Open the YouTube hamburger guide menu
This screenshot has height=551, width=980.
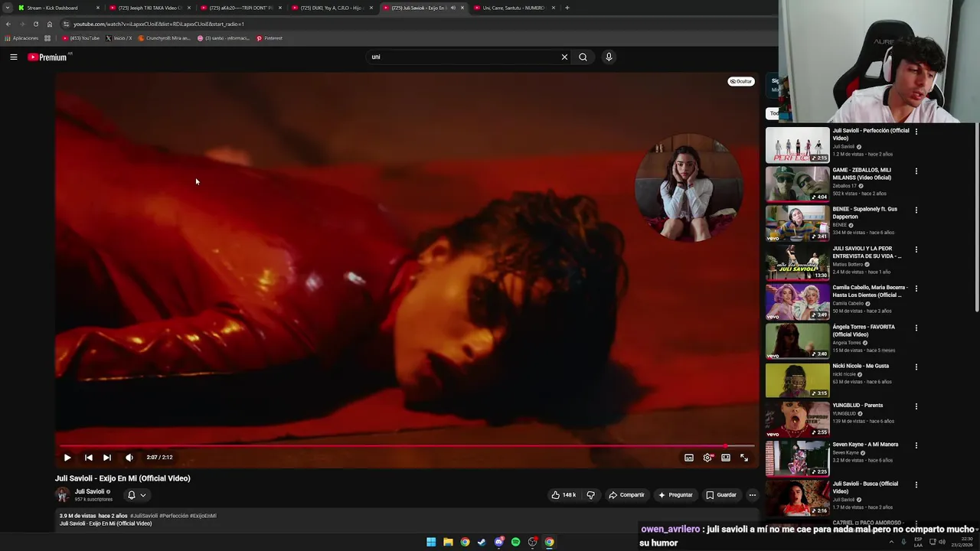(13, 57)
